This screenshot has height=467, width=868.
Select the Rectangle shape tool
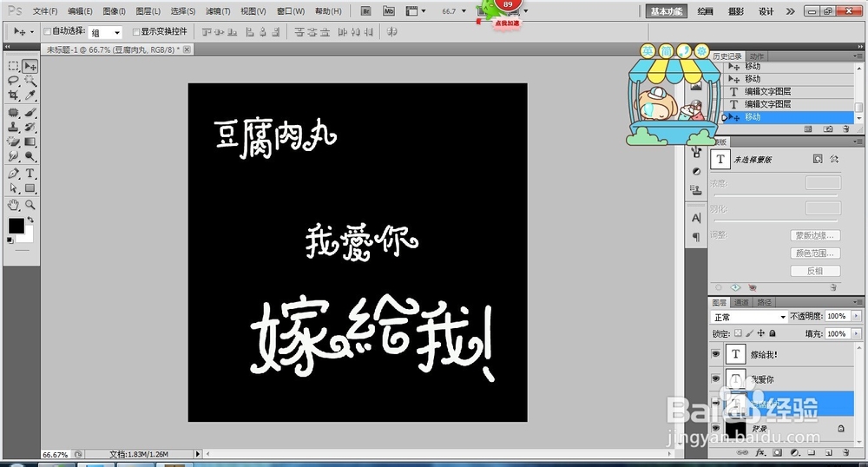coord(30,188)
